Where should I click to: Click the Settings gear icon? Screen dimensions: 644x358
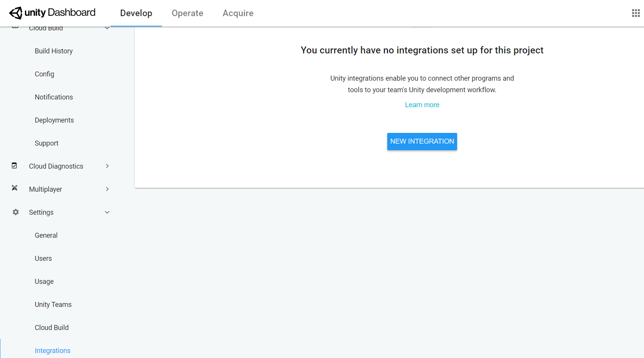(x=16, y=212)
